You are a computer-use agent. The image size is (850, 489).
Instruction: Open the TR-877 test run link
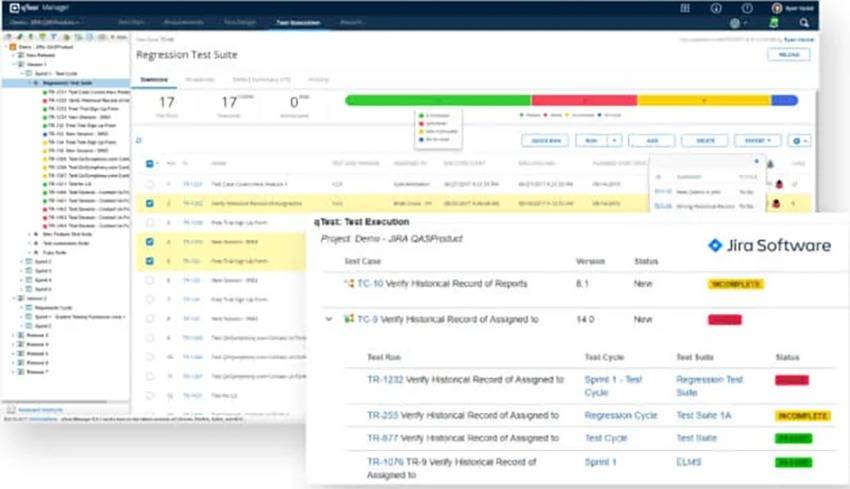[382, 438]
